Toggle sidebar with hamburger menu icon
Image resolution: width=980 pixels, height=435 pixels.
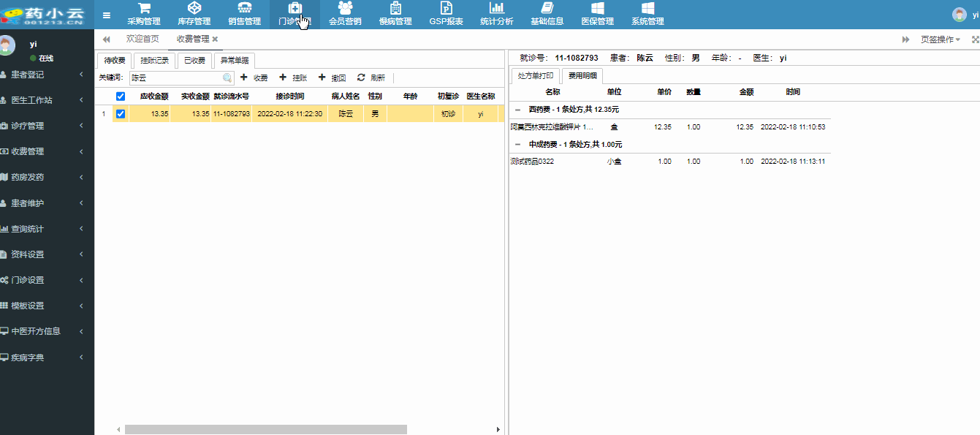(x=107, y=15)
